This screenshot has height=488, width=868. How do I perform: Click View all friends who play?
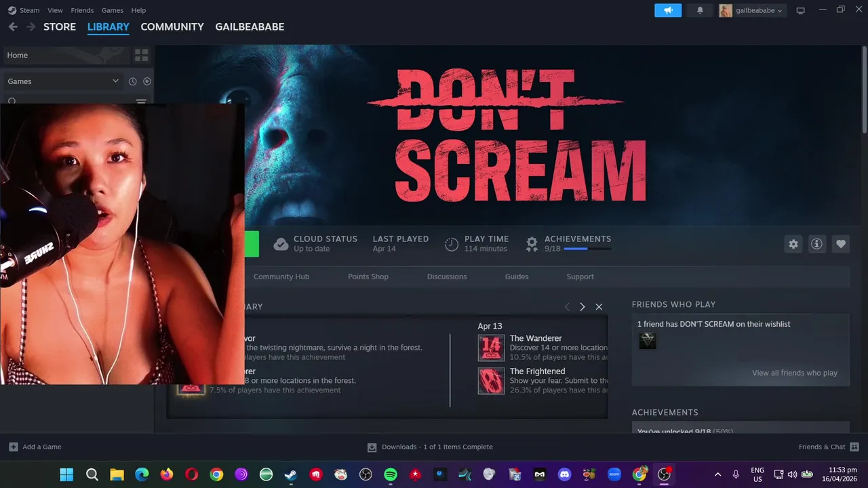pos(795,373)
